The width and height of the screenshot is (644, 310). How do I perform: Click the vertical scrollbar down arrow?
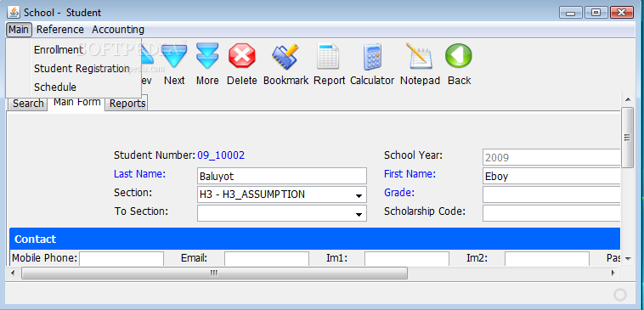627,259
